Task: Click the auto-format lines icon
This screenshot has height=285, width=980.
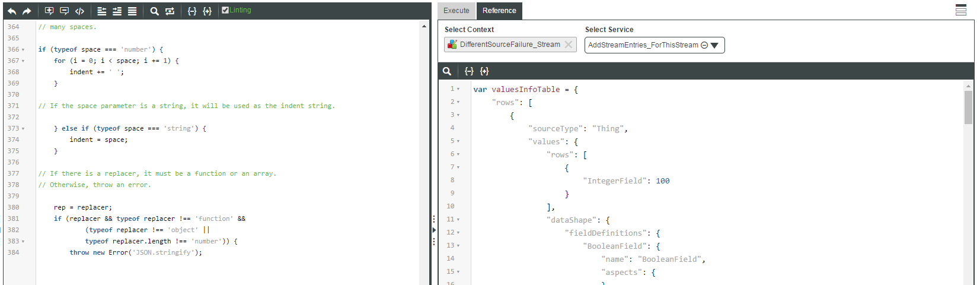Action: [x=132, y=11]
